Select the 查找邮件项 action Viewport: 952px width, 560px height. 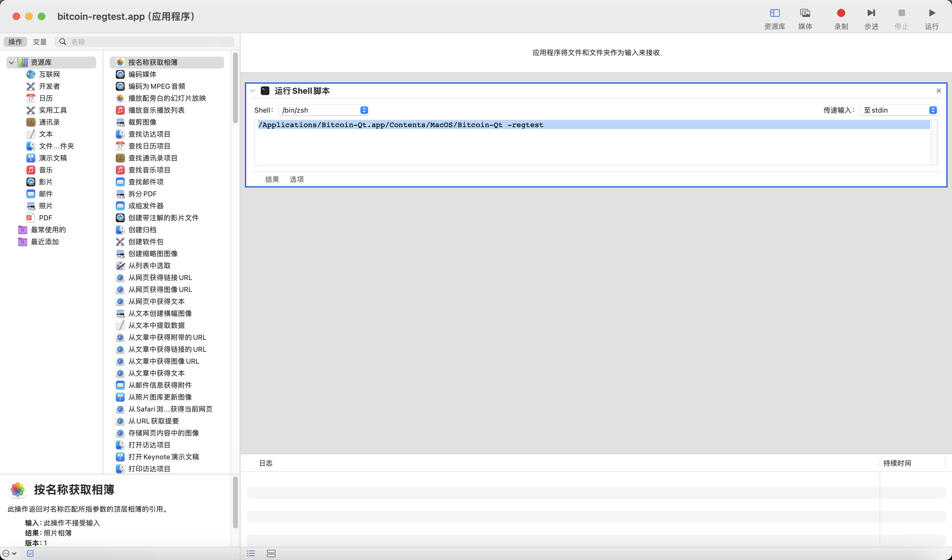(x=146, y=182)
